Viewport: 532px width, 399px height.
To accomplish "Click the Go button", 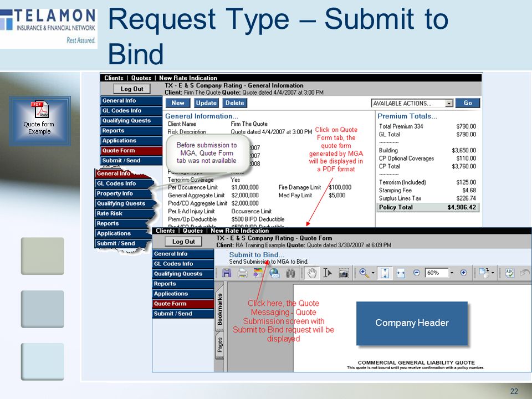I will point(468,103).
